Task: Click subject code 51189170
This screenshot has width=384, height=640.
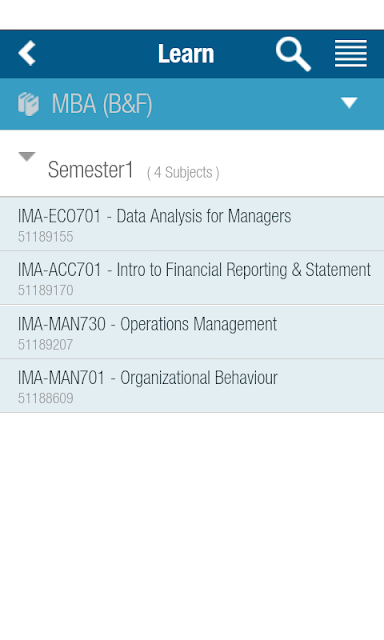Action: tap(45, 291)
